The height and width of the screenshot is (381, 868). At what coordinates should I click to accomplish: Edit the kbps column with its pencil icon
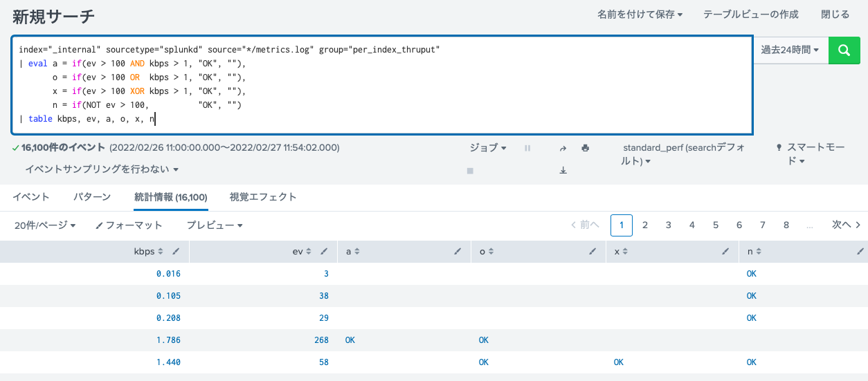click(x=177, y=252)
